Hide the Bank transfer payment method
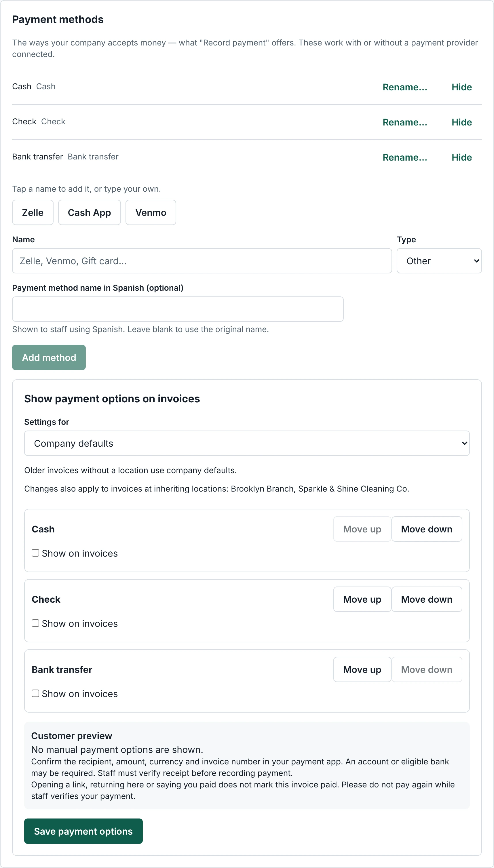The width and height of the screenshot is (494, 868). 461,157
